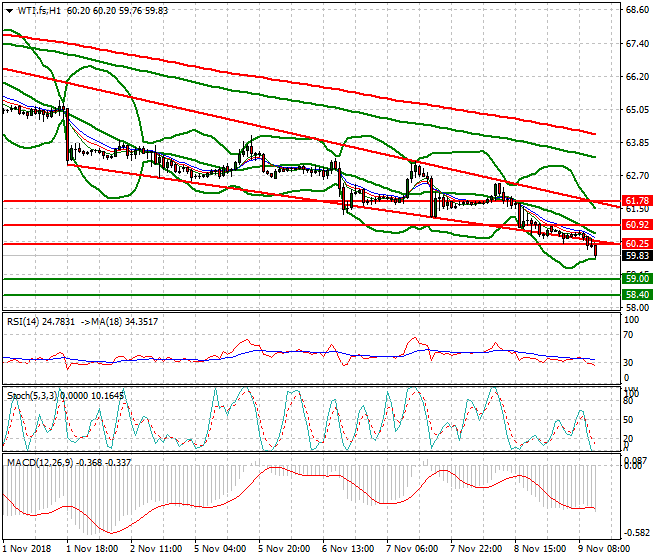The width and height of the screenshot is (660, 560).
Task: Select the RSI(14) indicator label
Action: tap(23, 322)
